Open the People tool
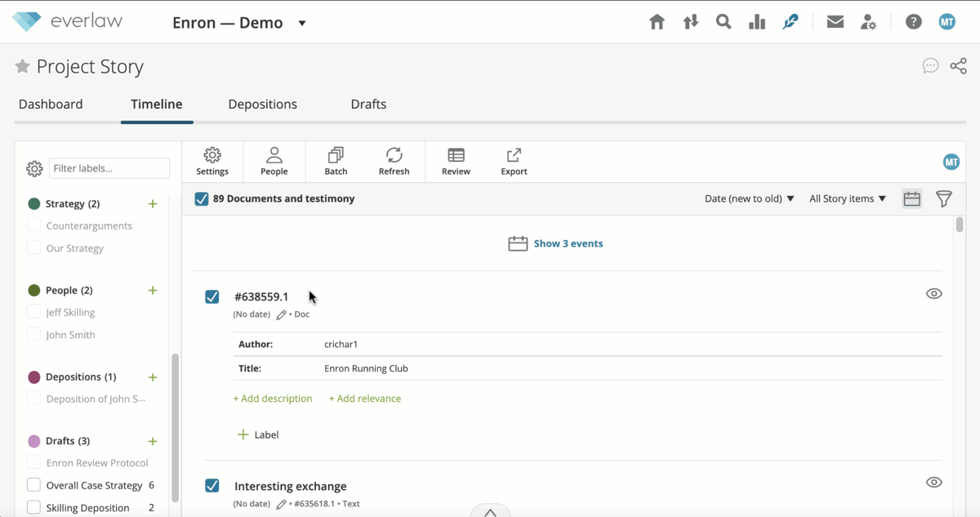 click(x=274, y=161)
